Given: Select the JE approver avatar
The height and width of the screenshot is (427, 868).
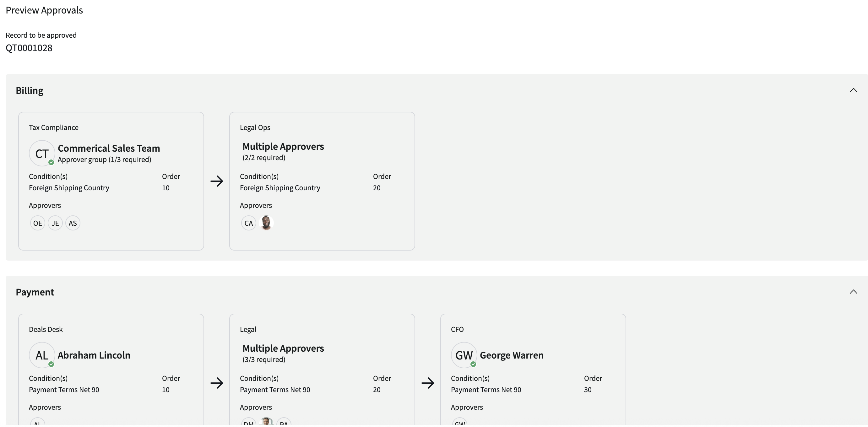Looking at the screenshot, I should (55, 223).
